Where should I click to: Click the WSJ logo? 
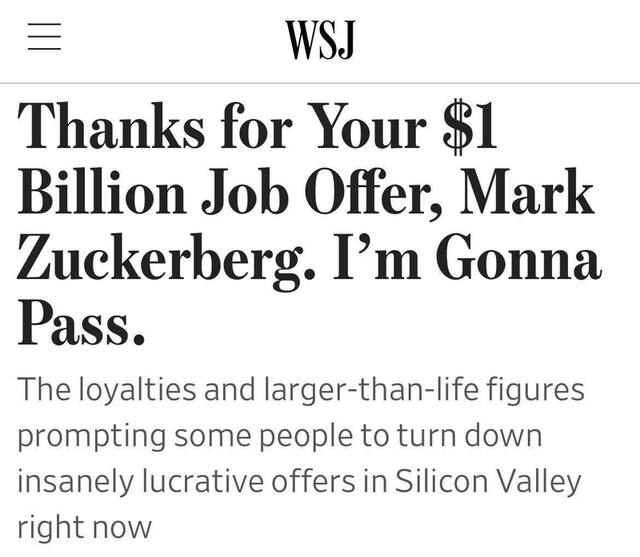pos(320,40)
